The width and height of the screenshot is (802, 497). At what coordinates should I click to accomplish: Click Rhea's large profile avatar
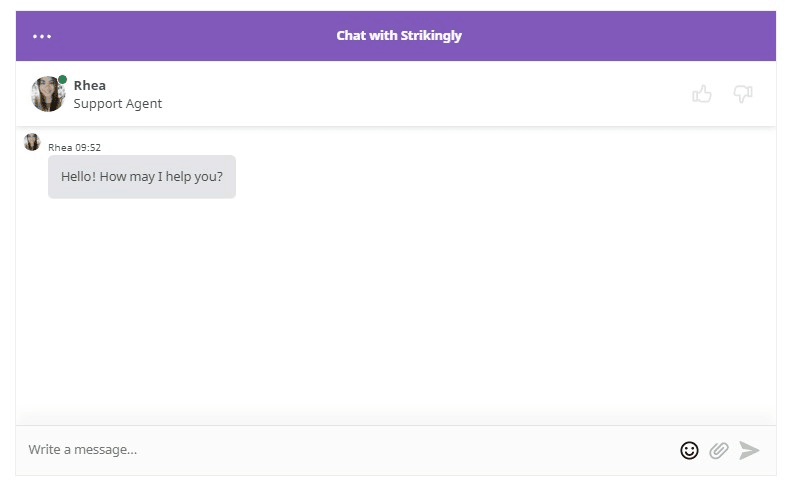48,94
